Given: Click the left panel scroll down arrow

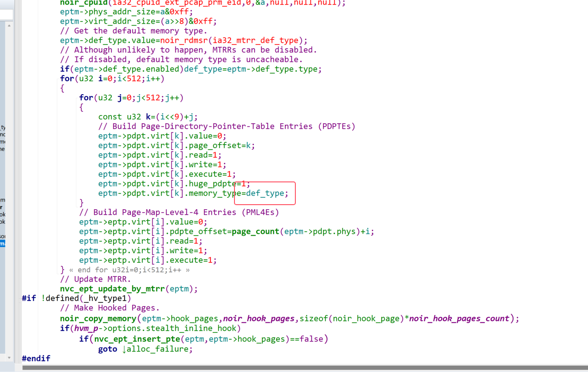Looking at the screenshot, I should pyautogui.click(x=9, y=358).
